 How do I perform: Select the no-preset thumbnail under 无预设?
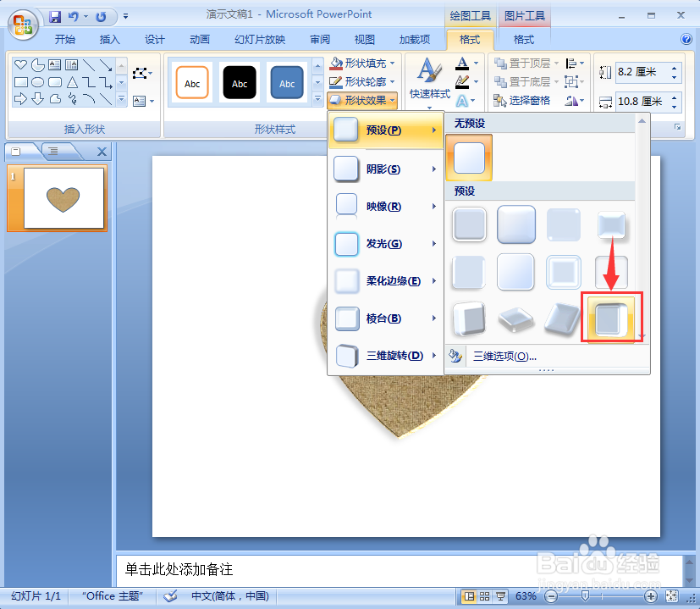point(469,158)
